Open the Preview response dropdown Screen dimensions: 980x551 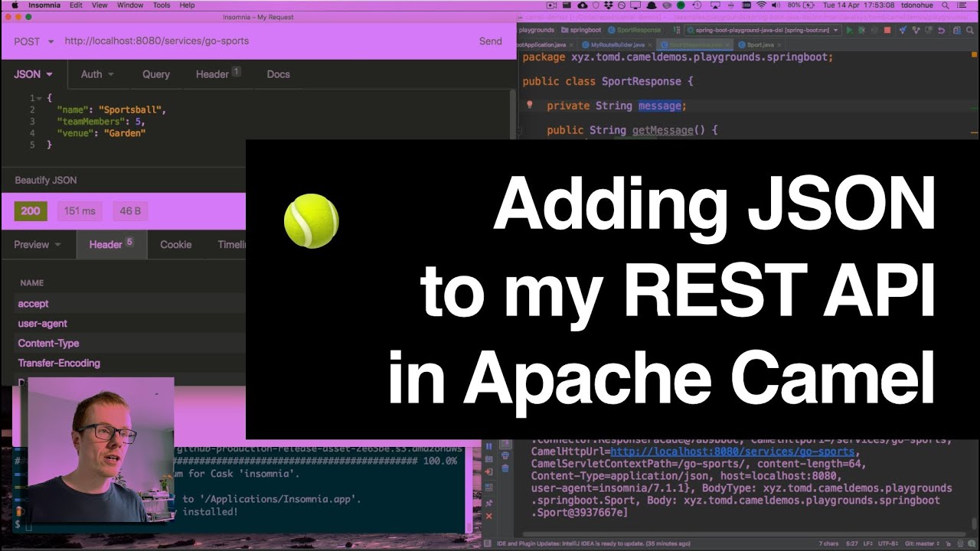(x=37, y=245)
